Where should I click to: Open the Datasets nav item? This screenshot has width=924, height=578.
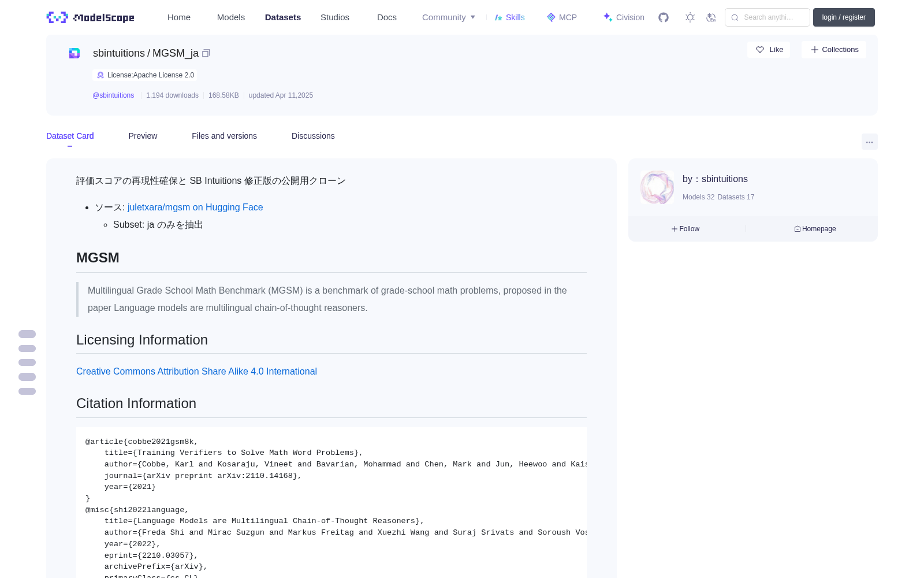pos(283,17)
